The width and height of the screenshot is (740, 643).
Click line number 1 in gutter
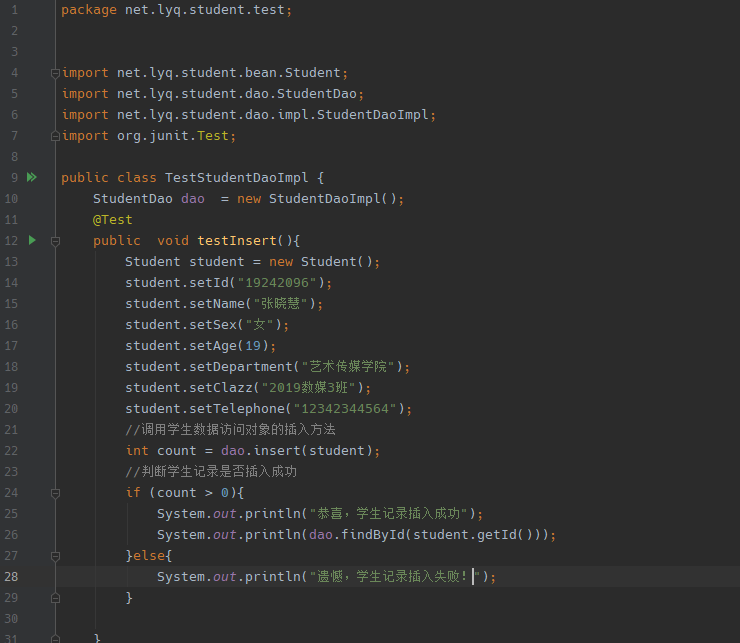pyautogui.click(x=15, y=10)
